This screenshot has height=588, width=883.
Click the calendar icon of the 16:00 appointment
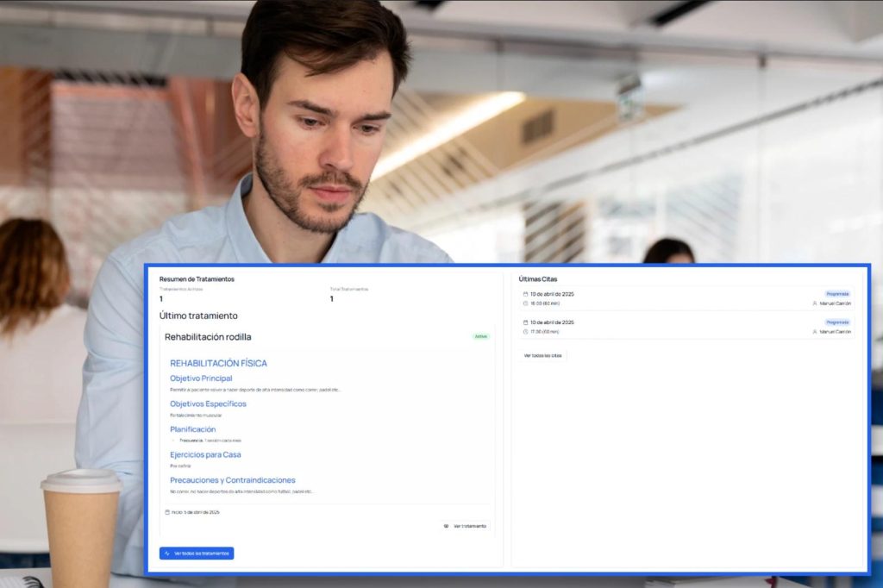point(526,294)
